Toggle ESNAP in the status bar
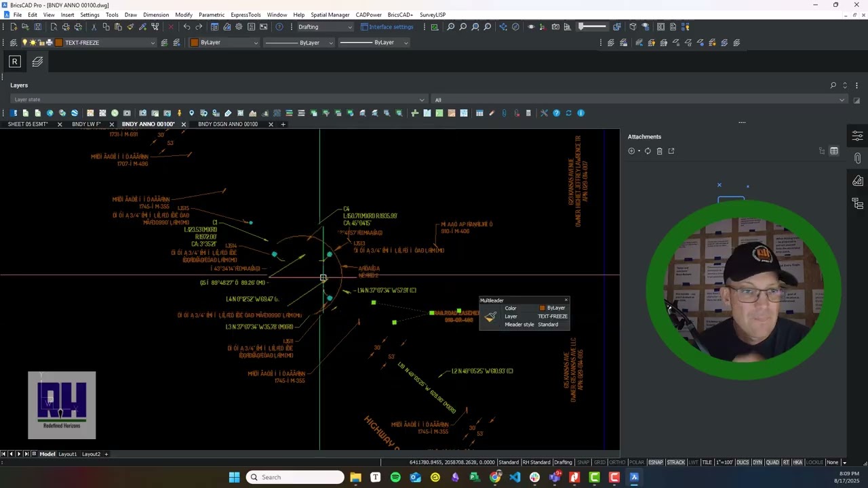 coord(656,462)
